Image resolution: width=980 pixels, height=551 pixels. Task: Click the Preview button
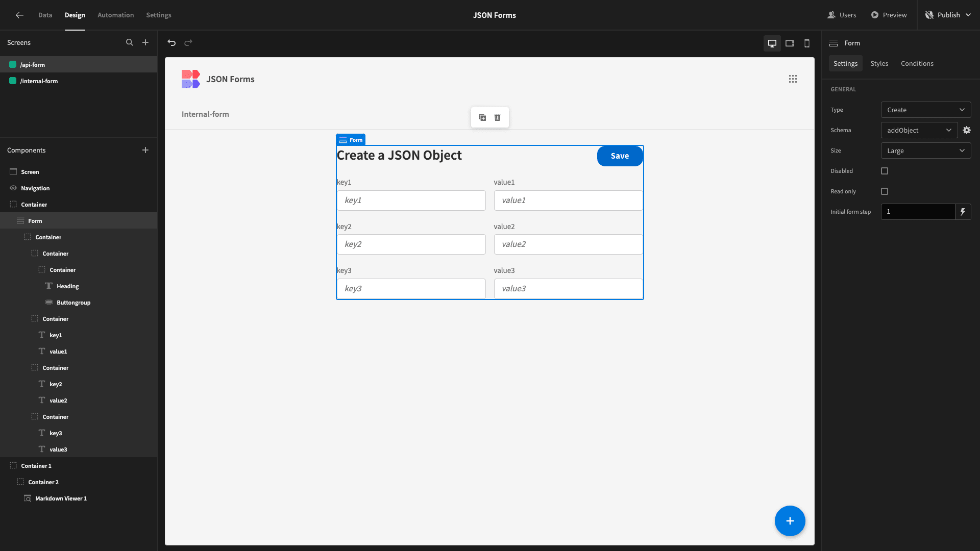[x=889, y=15]
